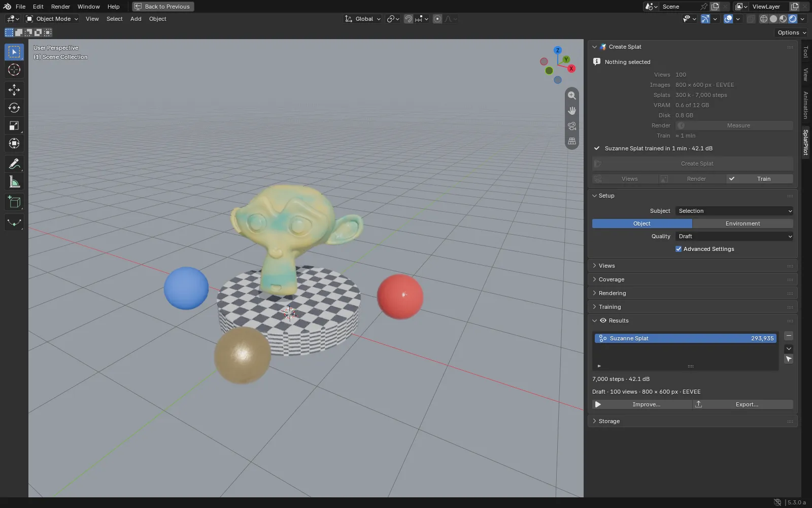Activate the 3D Cursor tool
This screenshot has width=812, height=508.
coord(14,70)
